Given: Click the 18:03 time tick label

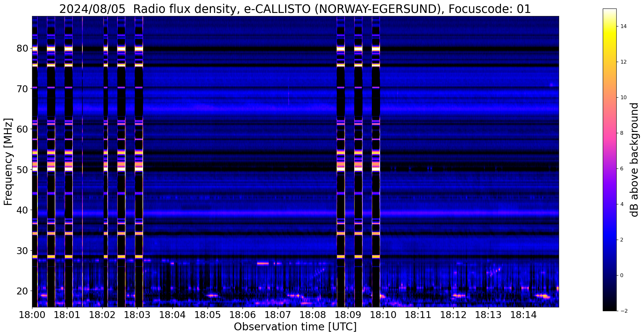Looking at the screenshot, I should pos(137,315).
